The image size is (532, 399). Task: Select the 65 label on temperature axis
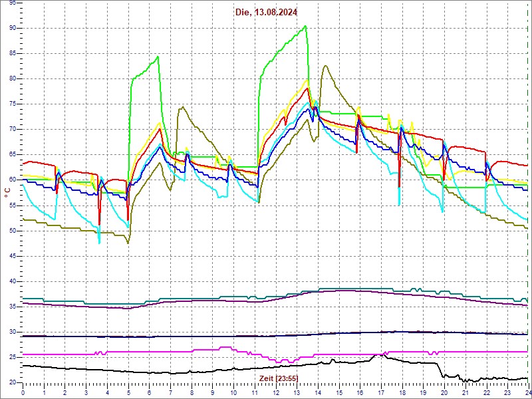[13, 155]
